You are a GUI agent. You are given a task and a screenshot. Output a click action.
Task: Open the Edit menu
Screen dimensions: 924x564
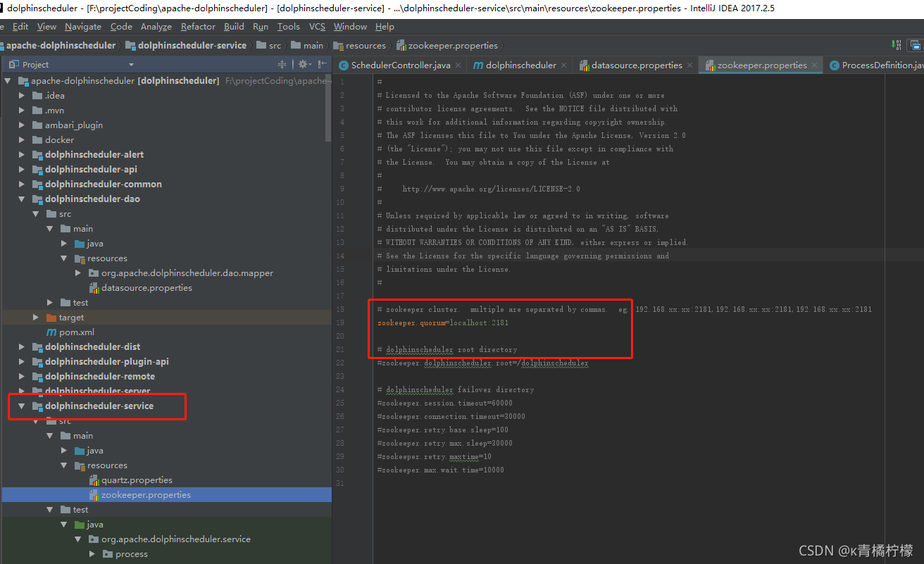[20, 27]
